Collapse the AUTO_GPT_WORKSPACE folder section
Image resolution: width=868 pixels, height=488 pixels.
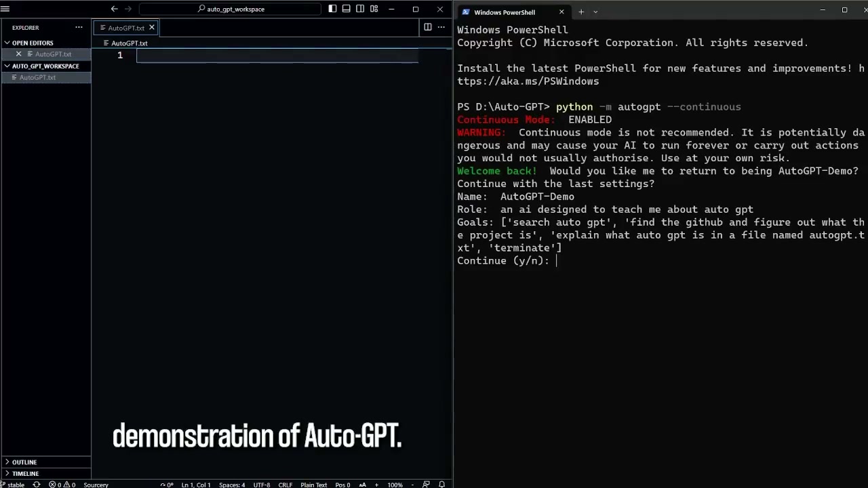click(45, 66)
